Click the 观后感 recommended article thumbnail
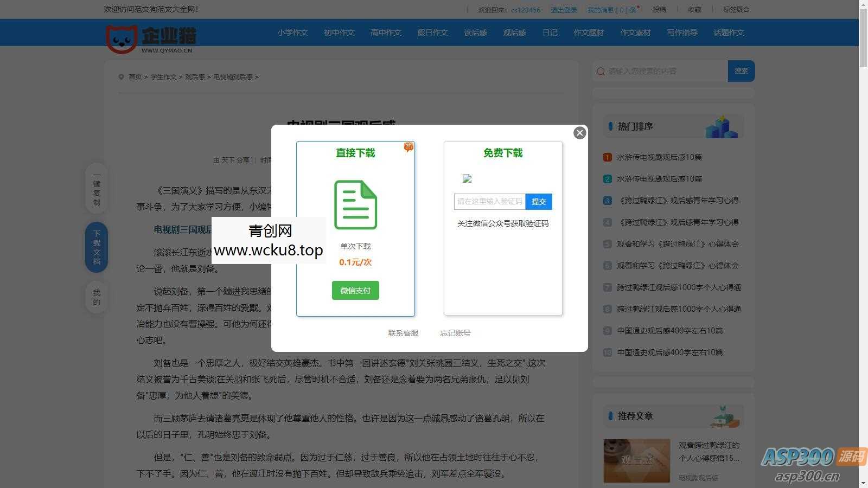 click(637, 460)
